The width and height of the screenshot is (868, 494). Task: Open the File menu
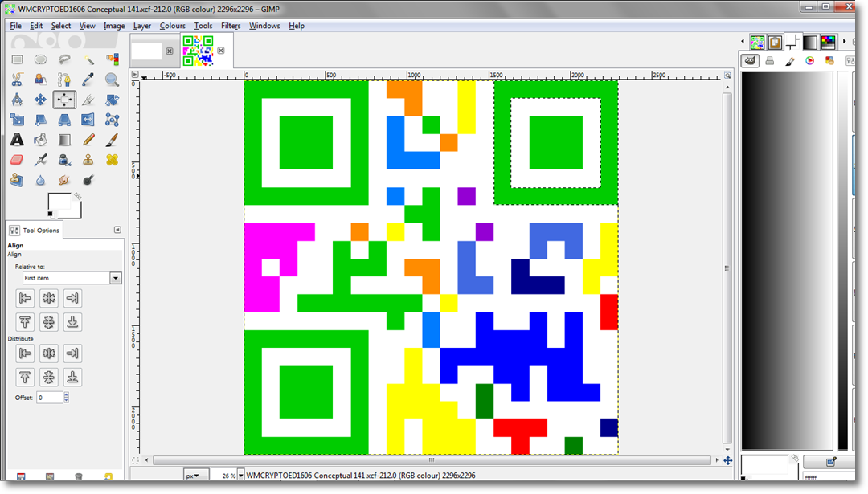(15, 26)
